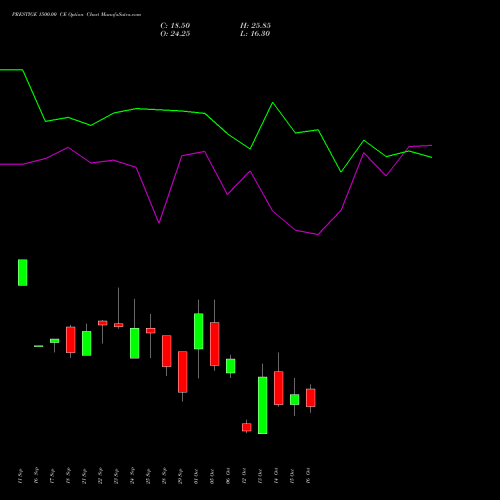The height and width of the screenshot is (500, 500).
Task: Click the high price value H: 25.85
Action: [255, 26]
